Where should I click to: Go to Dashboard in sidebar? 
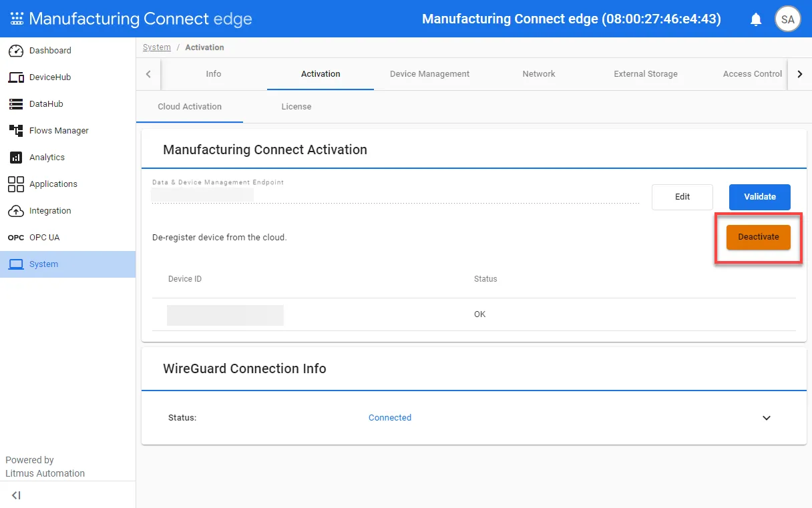pyautogui.click(x=67, y=51)
